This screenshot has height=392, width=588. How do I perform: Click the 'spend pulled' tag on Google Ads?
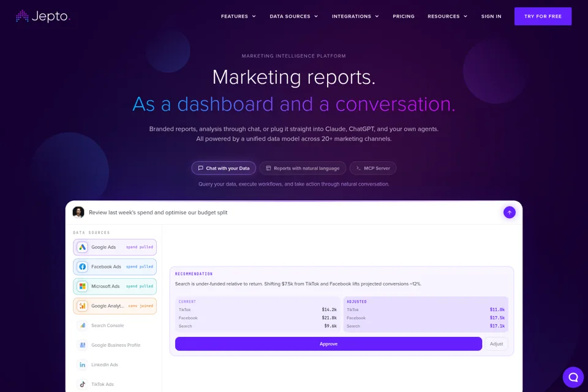tap(140, 247)
